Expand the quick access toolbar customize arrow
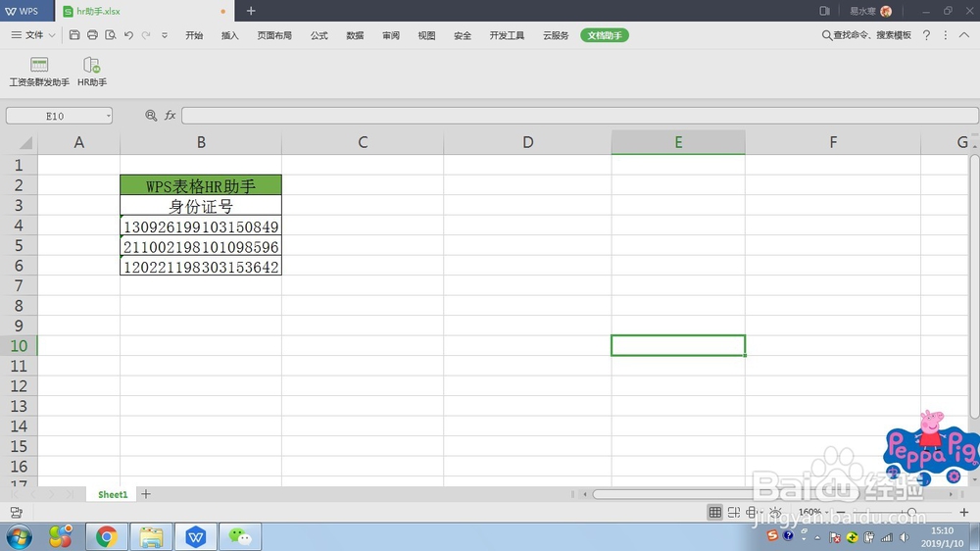Screen dimensions: 980x551 165,35
